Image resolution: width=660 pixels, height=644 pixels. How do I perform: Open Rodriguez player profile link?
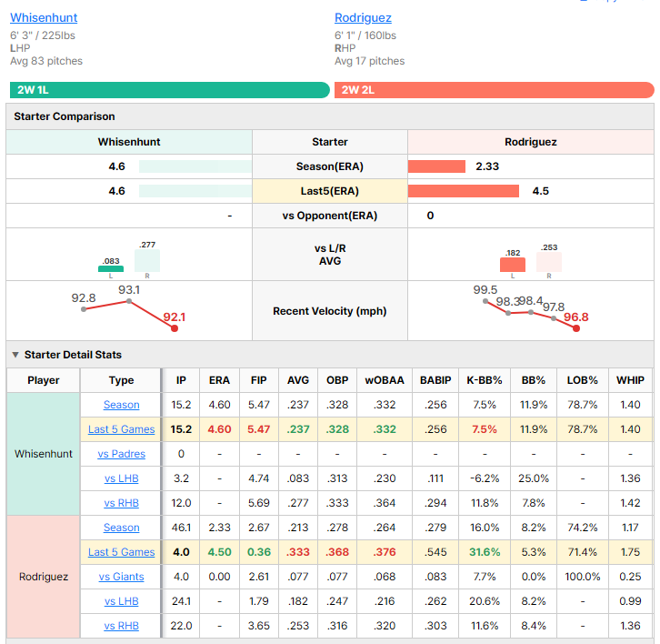363,17
